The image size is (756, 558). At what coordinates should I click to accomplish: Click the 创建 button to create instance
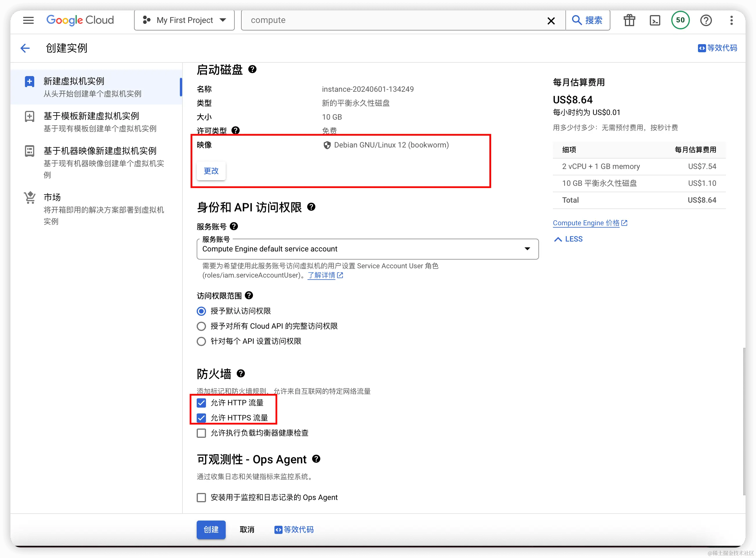coord(211,530)
